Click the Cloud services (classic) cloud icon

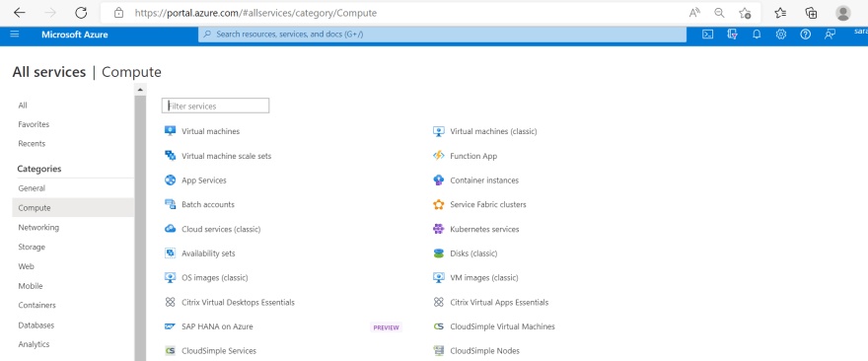tap(170, 229)
